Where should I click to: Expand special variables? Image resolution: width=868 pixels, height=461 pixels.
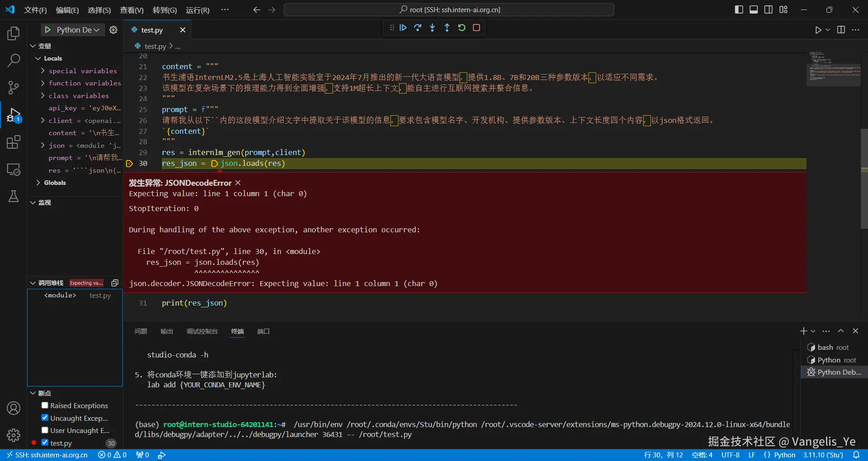pos(43,71)
